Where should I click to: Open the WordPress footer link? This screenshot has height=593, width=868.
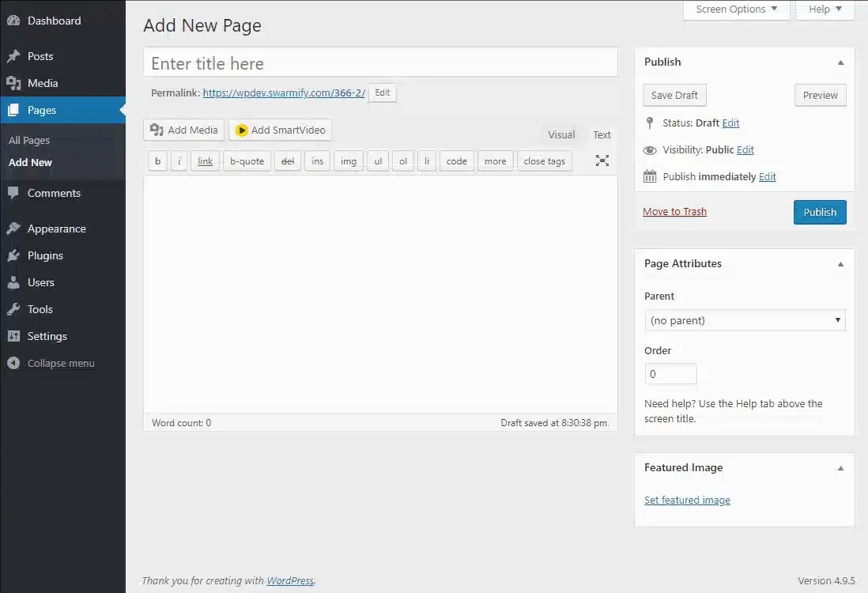click(x=290, y=580)
